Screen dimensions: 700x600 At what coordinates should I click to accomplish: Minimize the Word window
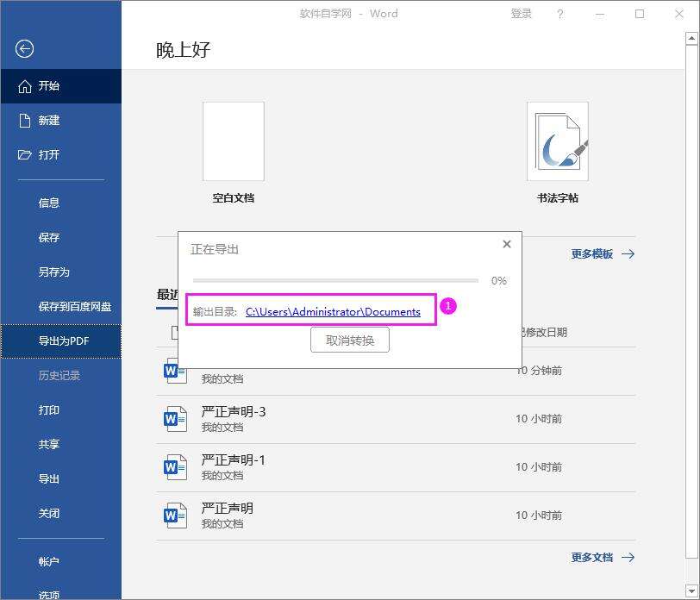coord(600,15)
